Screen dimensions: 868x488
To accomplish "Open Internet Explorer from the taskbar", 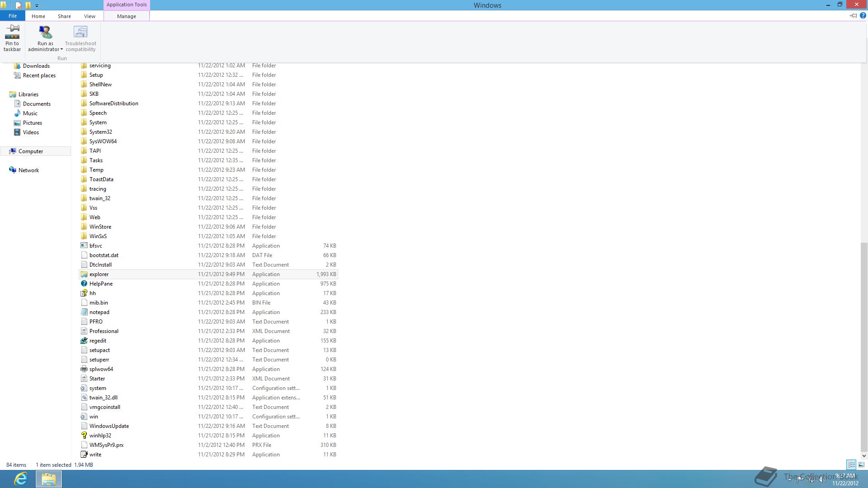I will [21, 479].
